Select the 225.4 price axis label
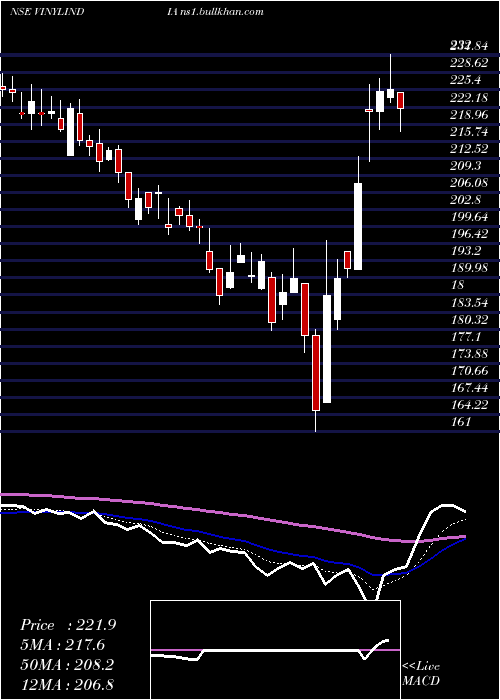500x700 pixels. point(466,80)
